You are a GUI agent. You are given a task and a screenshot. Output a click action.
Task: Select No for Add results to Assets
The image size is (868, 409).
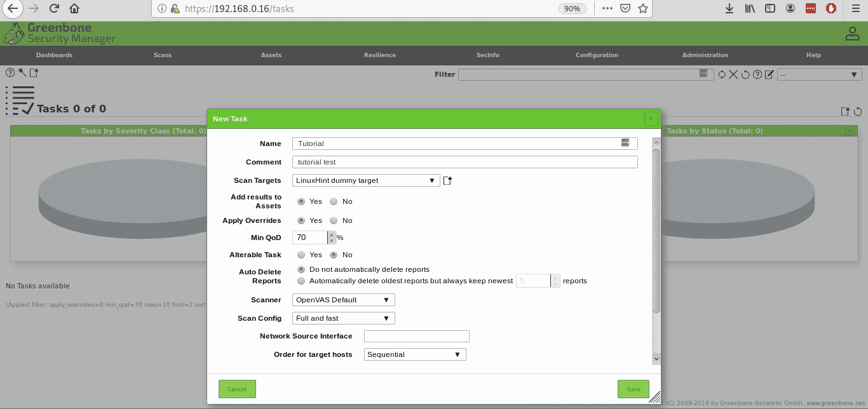(x=334, y=201)
